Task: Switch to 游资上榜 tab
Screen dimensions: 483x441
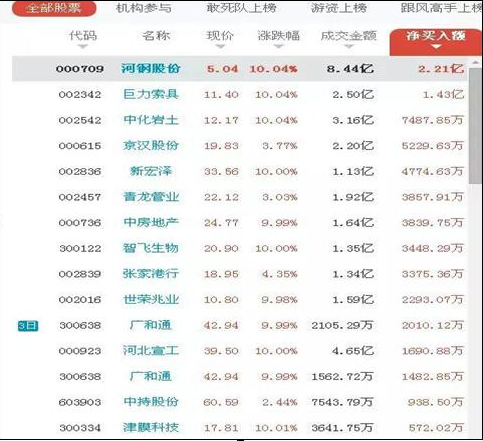Action: click(x=339, y=8)
